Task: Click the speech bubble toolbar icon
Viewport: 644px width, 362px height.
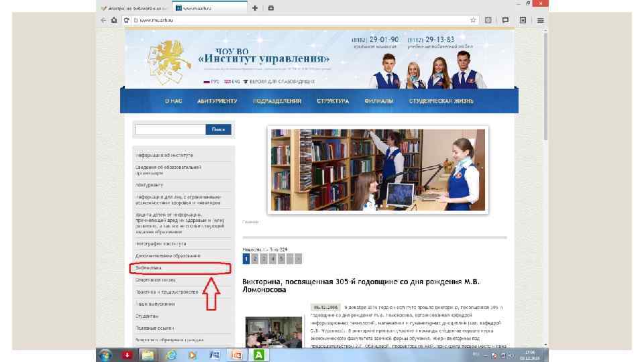Action: [505, 20]
